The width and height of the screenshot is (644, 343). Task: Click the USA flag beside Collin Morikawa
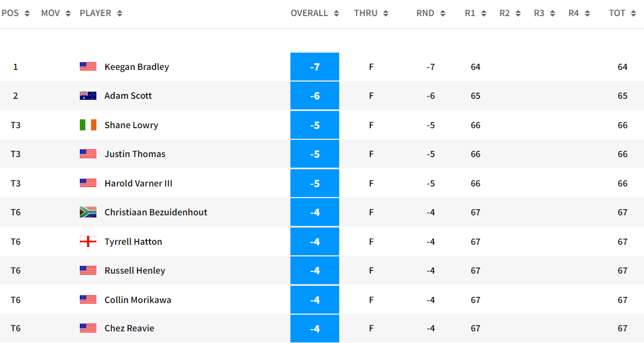(88, 300)
